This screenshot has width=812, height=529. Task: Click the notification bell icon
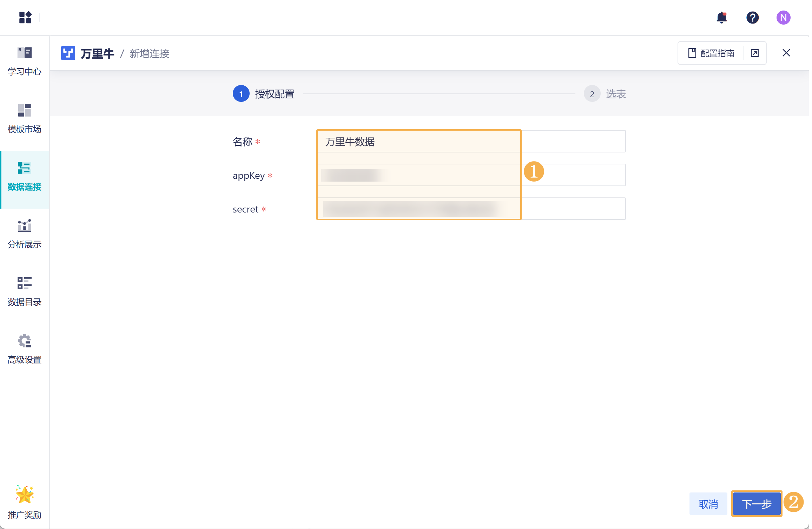point(721,18)
